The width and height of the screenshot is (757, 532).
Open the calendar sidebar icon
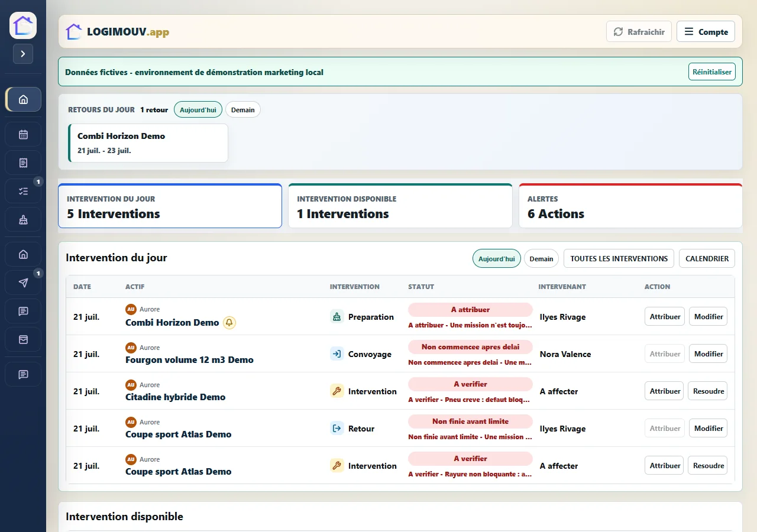[24, 134]
